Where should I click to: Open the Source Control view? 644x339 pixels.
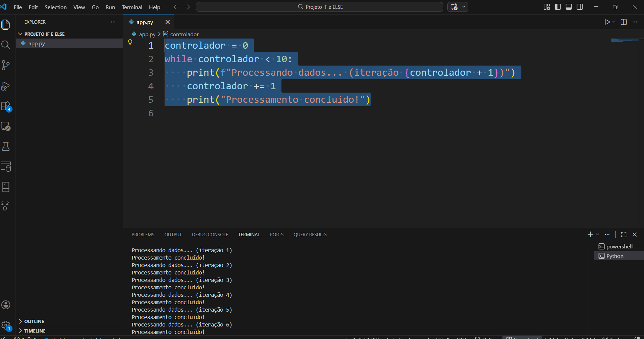[6, 65]
